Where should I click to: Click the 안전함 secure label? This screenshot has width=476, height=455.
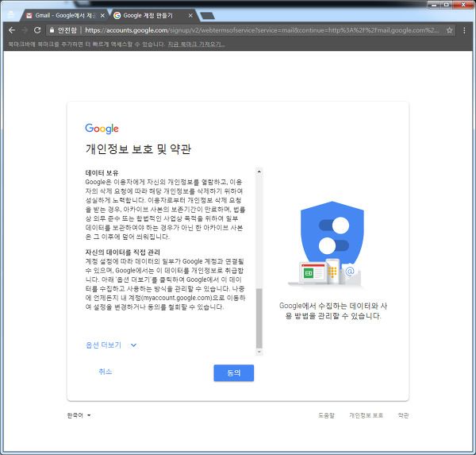coord(67,30)
